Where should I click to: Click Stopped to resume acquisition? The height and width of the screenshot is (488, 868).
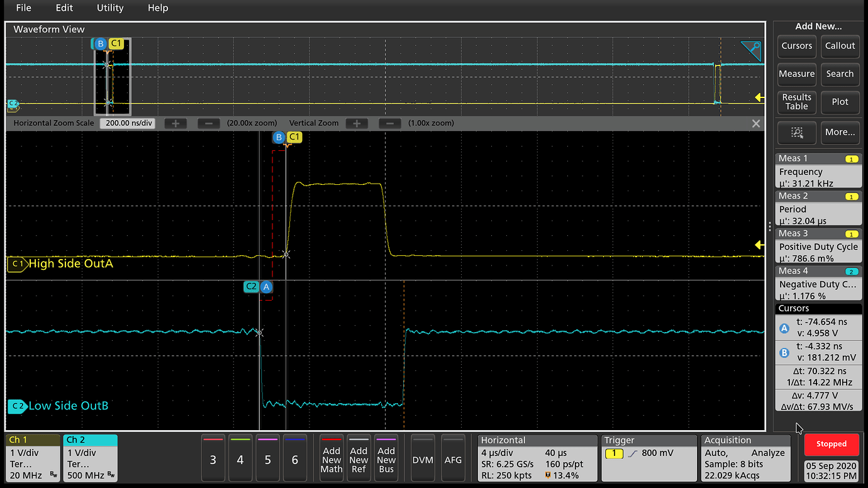pyautogui.click(x=831, y=444)
